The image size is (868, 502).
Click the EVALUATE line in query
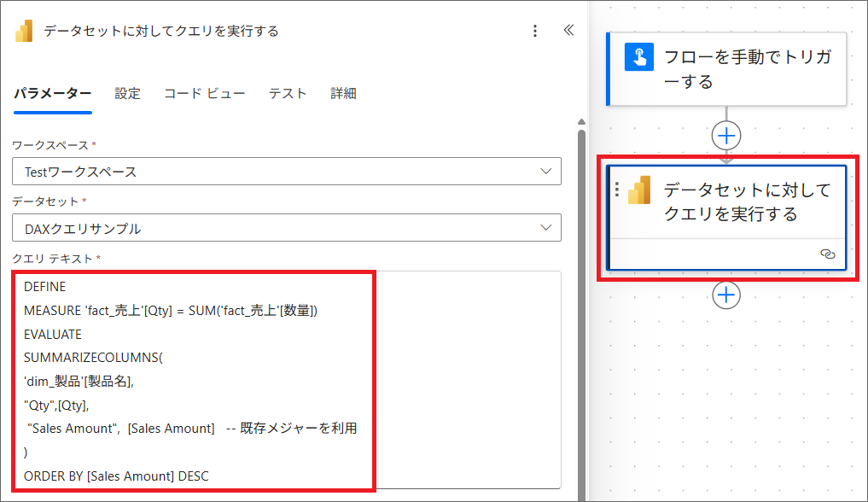pyautogui.click(x=53, y=335)
